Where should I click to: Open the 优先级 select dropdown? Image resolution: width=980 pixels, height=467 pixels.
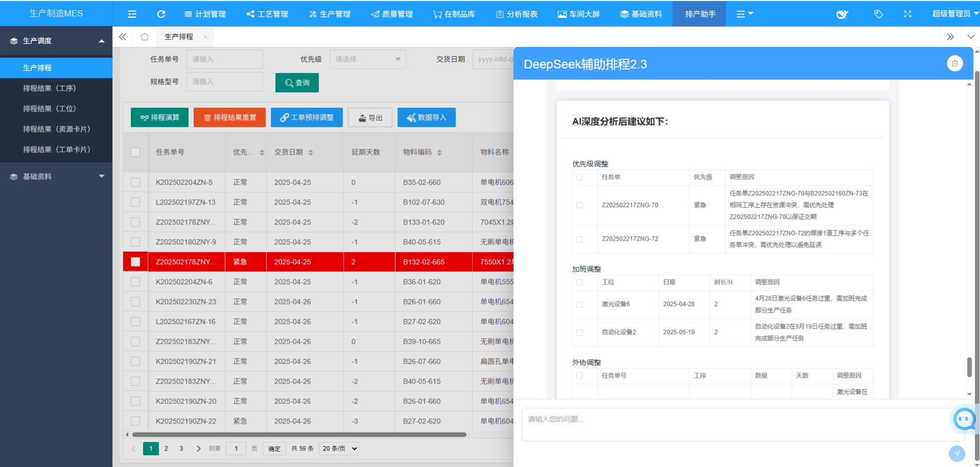(x=367, y=59)
